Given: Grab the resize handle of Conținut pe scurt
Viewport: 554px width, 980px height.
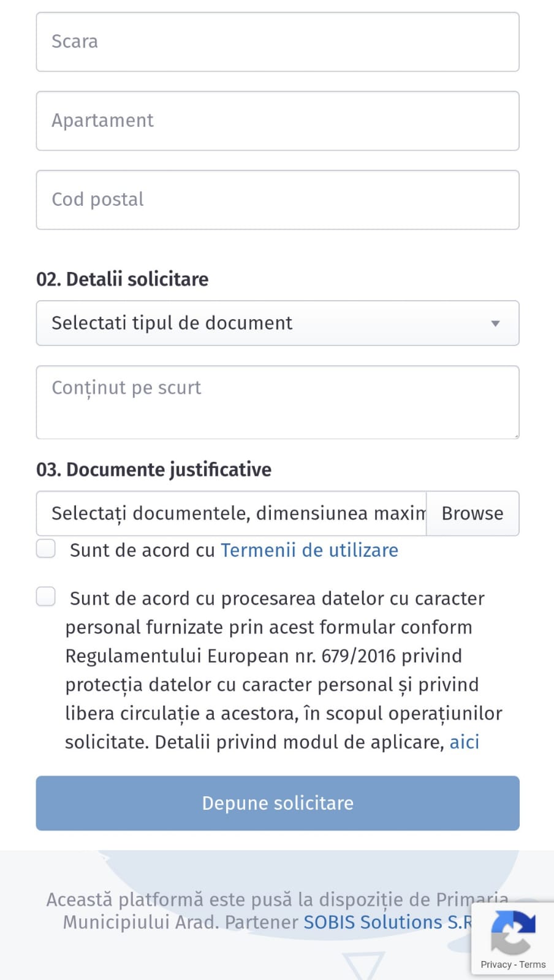Looking at the screenshot, I should (x=516, y=435).
